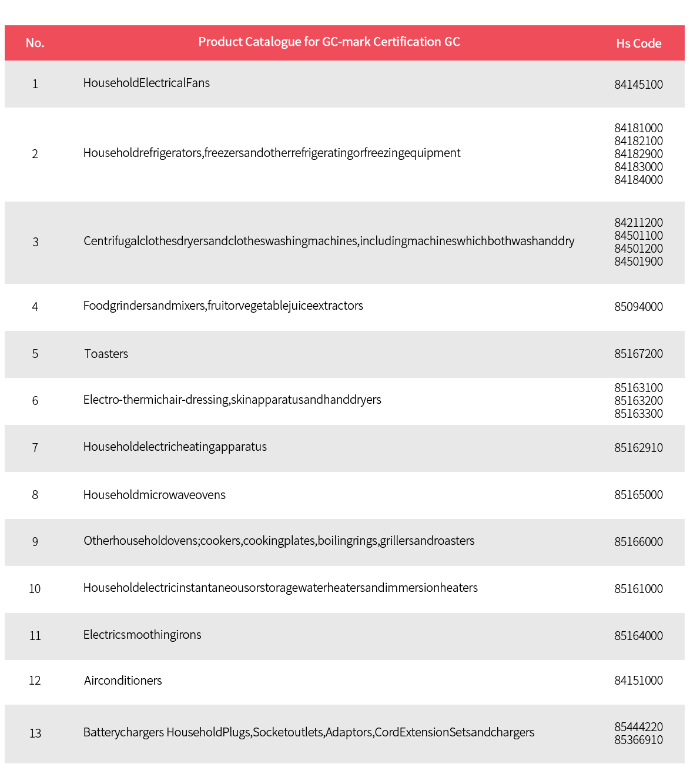Click the Toasters product entry

[x=106, y=354]
